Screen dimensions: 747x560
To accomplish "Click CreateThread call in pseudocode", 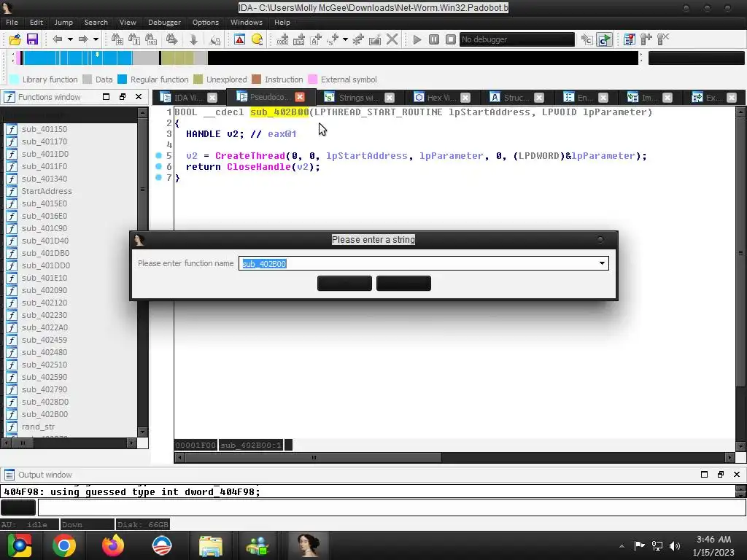I will click(249, 156).
